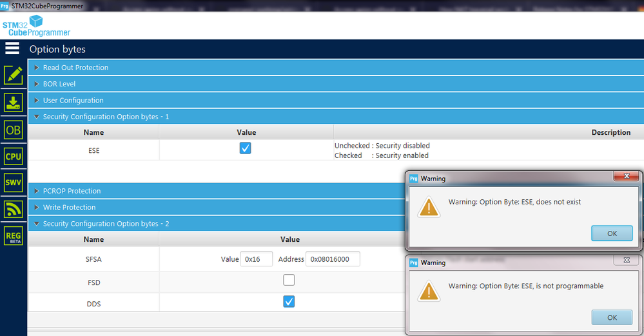This screenshot has width=644, height=336.
Task: Select the OB option bytes icon
Action: [14, 130]
